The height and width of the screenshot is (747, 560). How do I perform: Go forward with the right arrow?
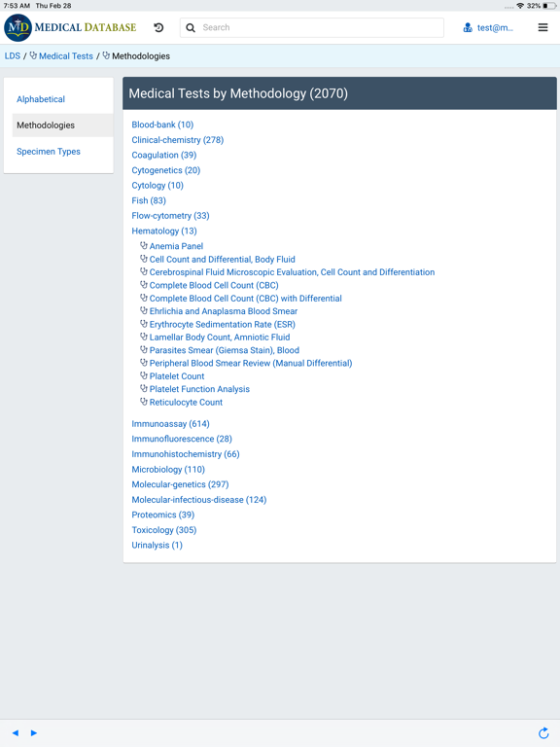34,732
